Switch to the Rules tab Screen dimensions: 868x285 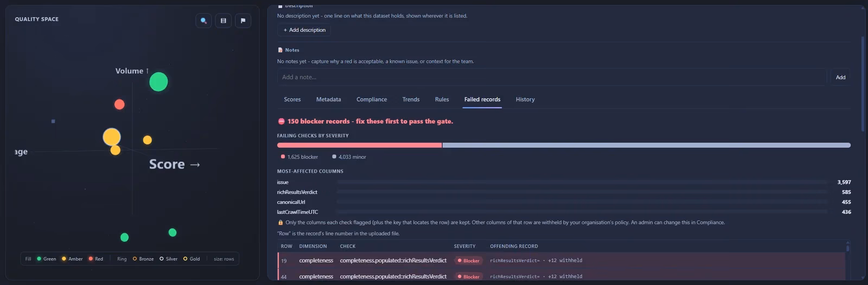coord(442,99)
